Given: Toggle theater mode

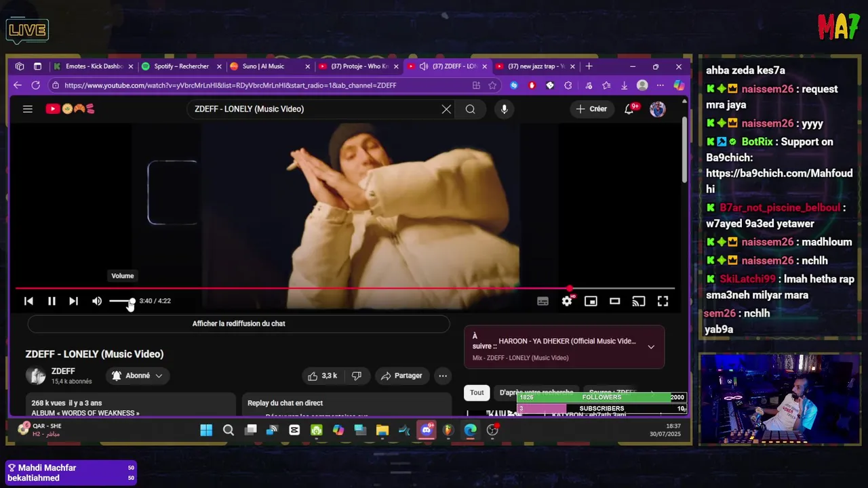Looking at the screenshot, I should (x=614, y=302).
